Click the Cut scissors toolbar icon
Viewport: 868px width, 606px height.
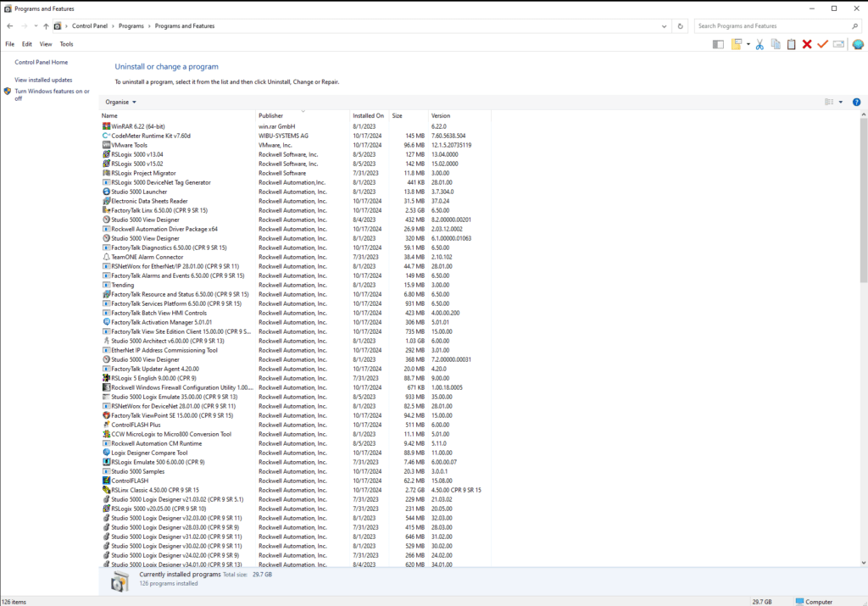pyautogui.click(x=759, y=44)
